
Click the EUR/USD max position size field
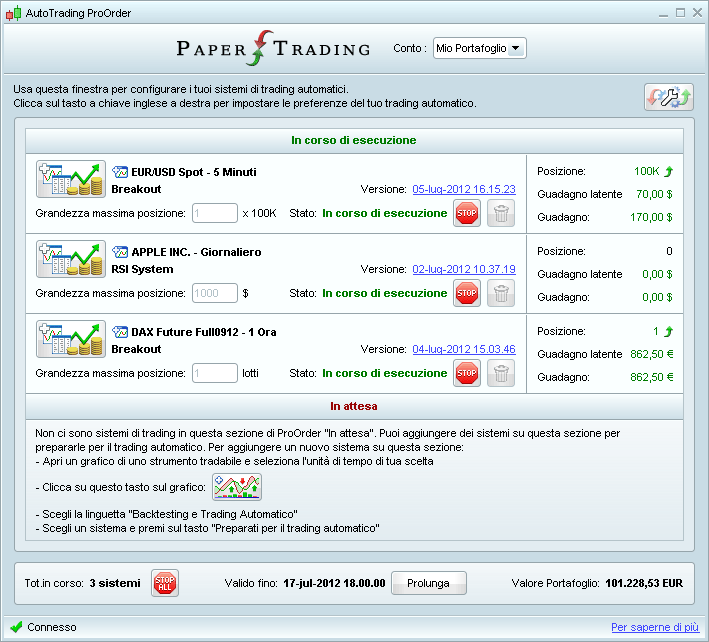(215, 213)
